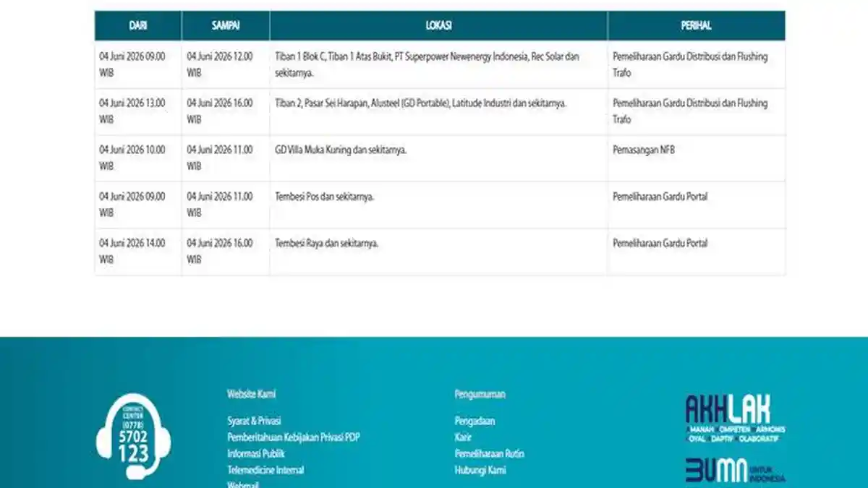Open the Telemedicine Internal link
868x488 pixels.
pyautogui.click(x=265, y=470)
